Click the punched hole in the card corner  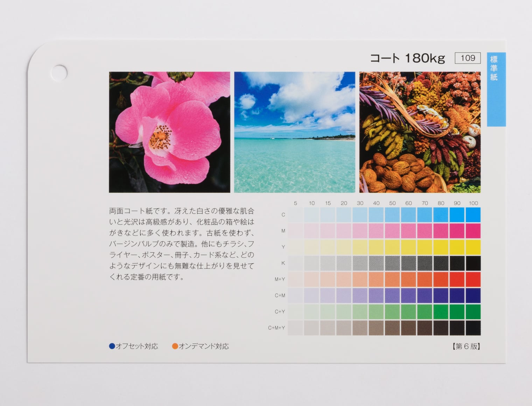coord(59,72)
